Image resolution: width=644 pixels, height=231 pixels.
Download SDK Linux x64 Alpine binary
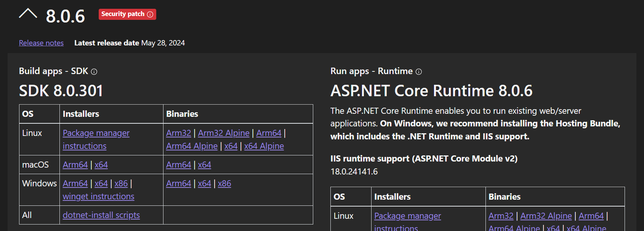(264, 146)
